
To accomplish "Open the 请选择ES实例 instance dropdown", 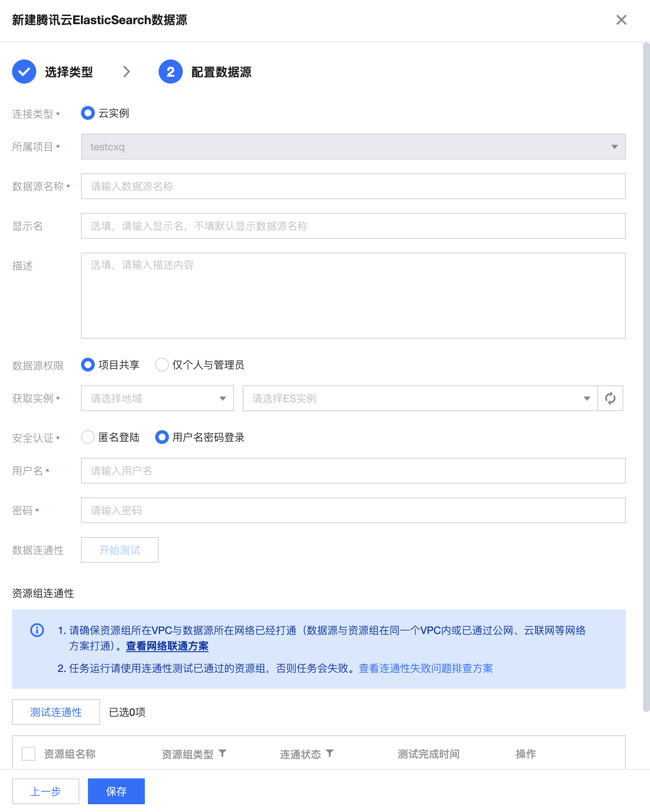I will [x=420, y=398].
